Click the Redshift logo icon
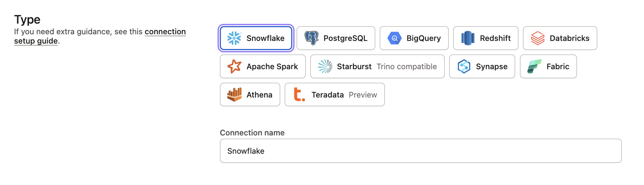This screenshot has width=644, height=185. tap(468, 38)
